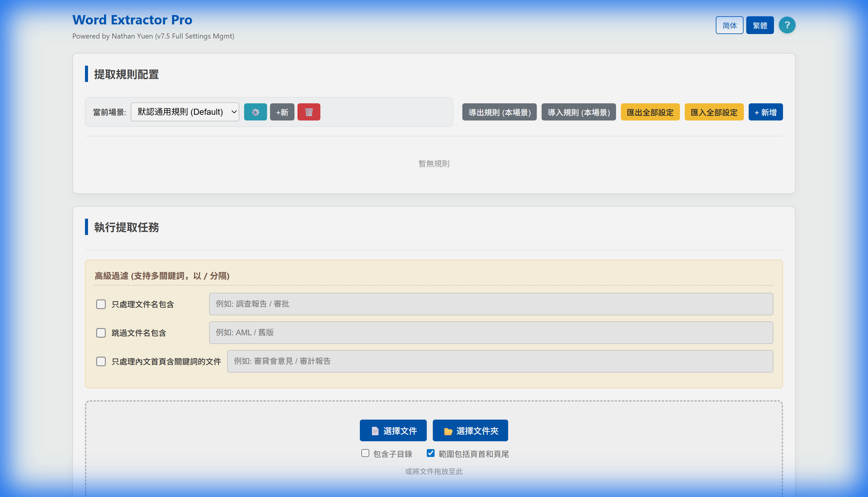Screen dimensions: 868x497
Task: Import all settings with 匯入全部設定
Action: point(714,112)
